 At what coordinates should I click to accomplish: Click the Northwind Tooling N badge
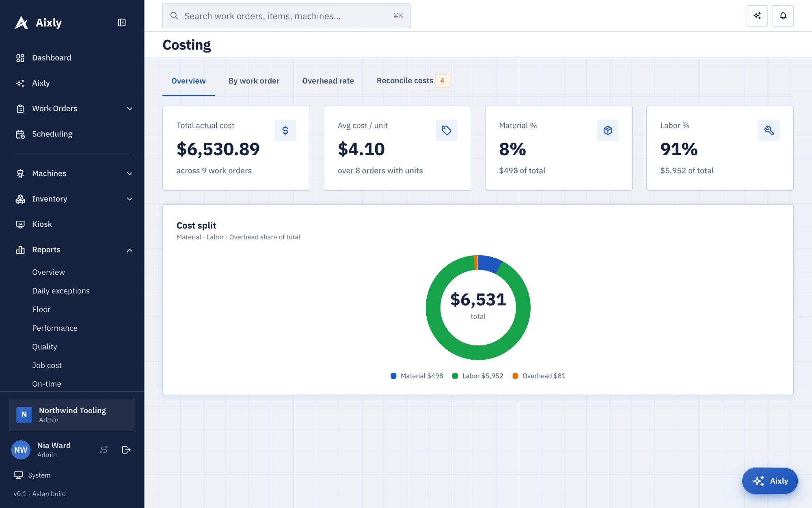coord(24,415)
